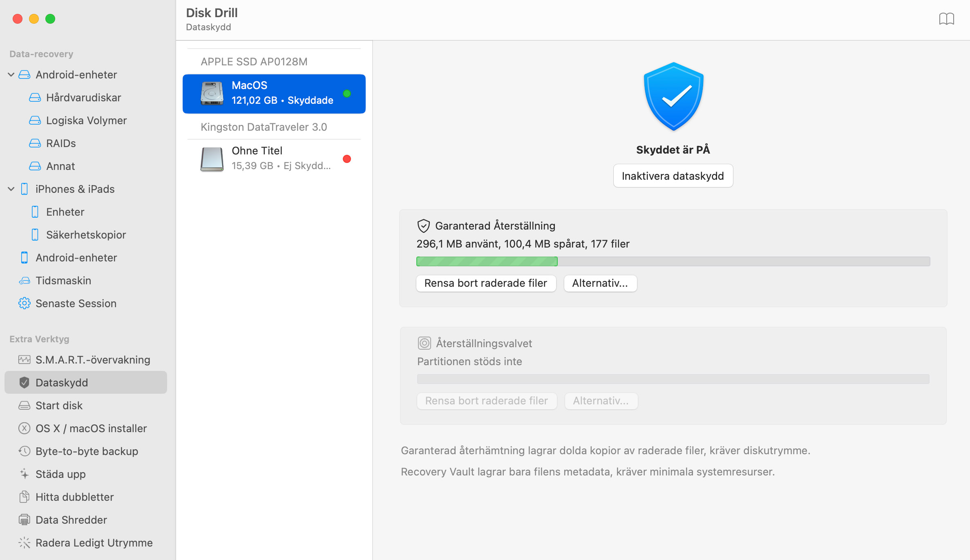Select Ohne Titel Kingston DataTraveler partition
This screenshot has width=970, height=560.
(274, 158)
